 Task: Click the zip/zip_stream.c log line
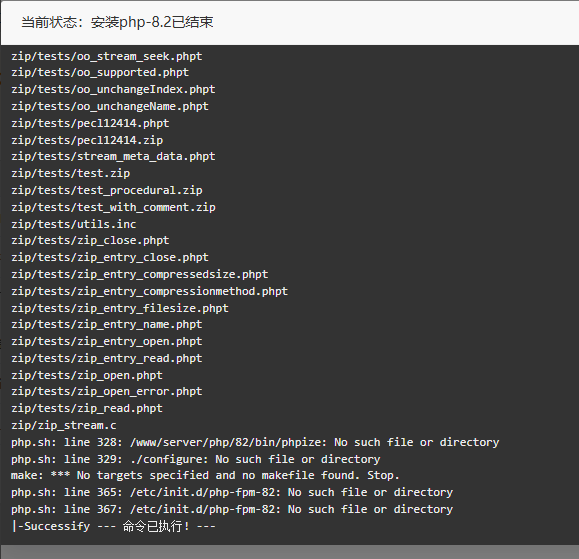[x=64, y=425]
